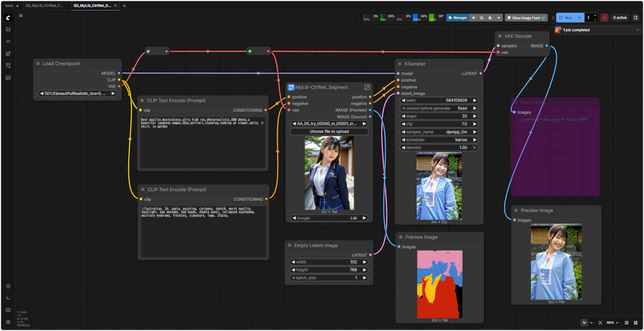644x331 pixels.
Task: Open the Manager button
Action: click(457, 18)
